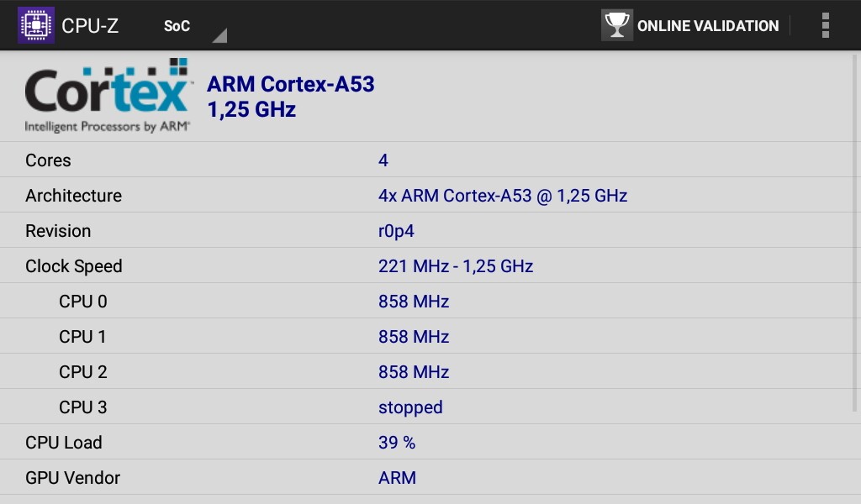This screenshot has width=861, height=504.
Task: Tap the CPU-Z app chip icon
Action: pos(35,25)
